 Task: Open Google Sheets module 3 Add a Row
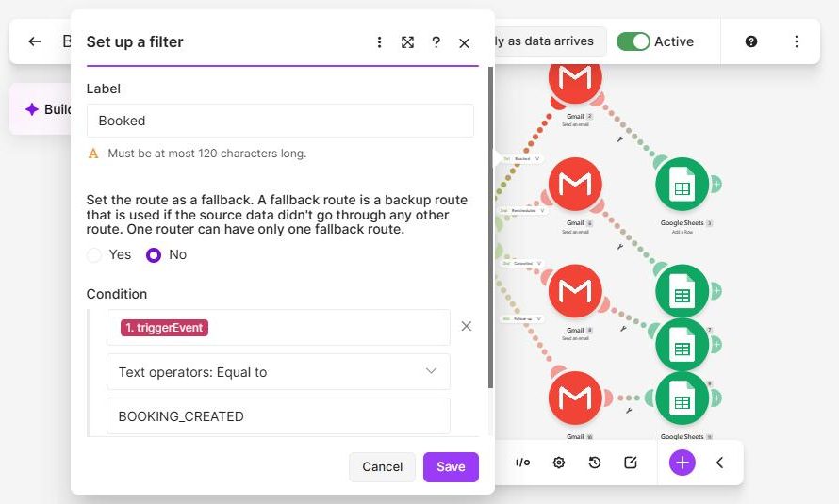coord(683,185)
